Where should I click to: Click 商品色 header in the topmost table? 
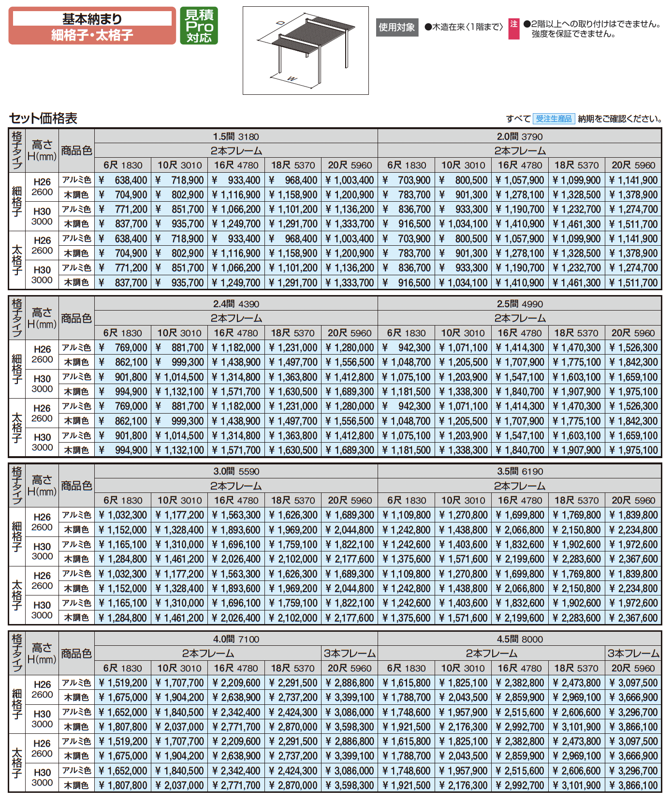[x=76, y=150]
